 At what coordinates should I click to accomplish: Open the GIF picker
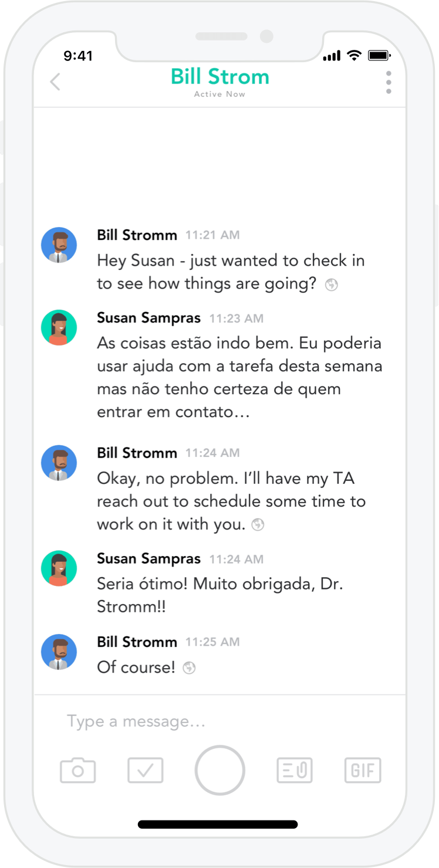363,770
